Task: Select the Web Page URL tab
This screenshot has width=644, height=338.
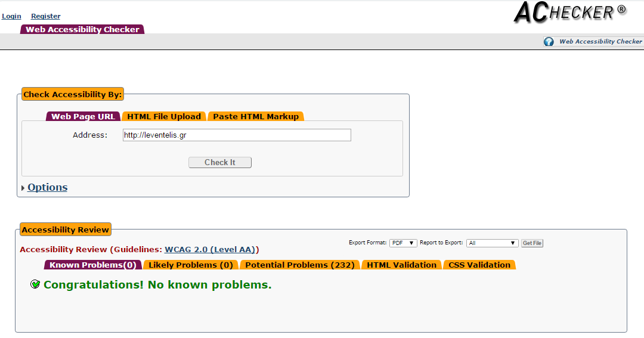Action: point(83,116)
